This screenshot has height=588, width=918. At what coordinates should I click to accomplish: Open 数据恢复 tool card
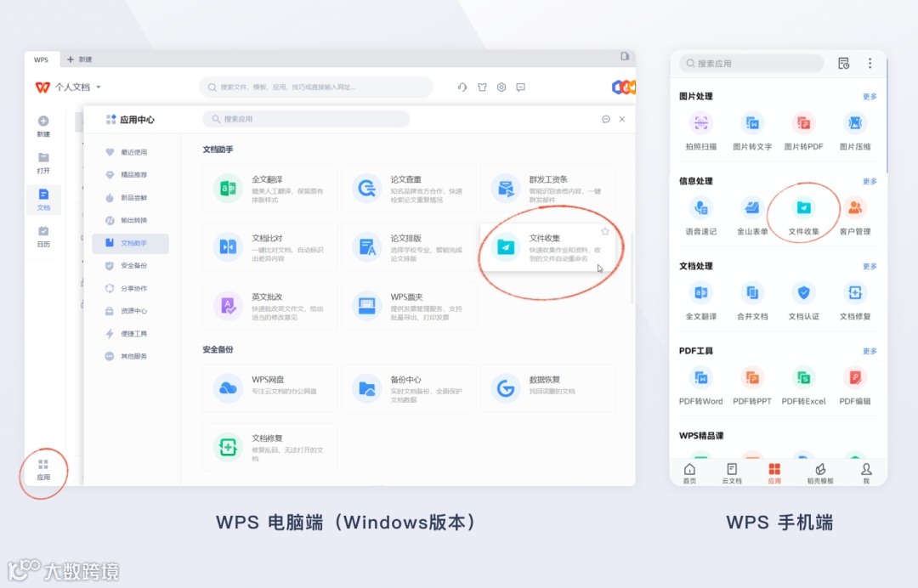[547, 388]
